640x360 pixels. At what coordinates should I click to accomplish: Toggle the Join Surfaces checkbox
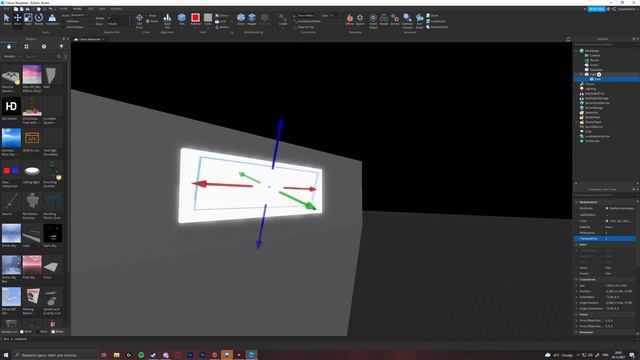click(x=63, y=27)
